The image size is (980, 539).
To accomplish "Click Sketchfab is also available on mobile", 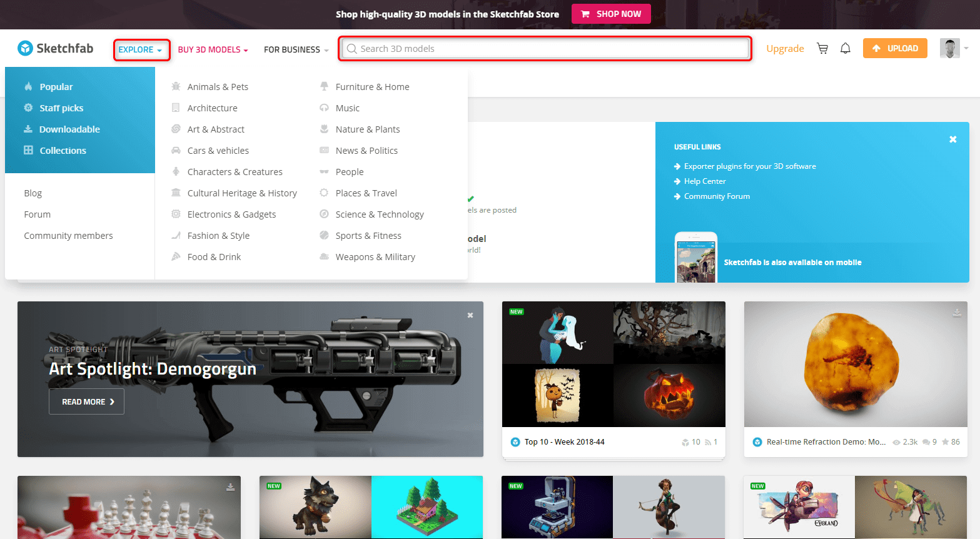I will click(x=792, y=263).
